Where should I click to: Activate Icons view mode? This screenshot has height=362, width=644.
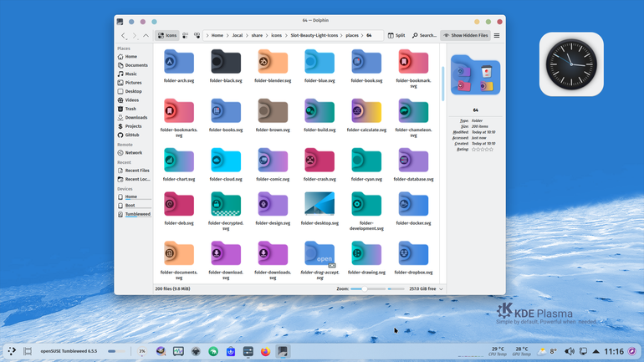(x=167, y=36)
